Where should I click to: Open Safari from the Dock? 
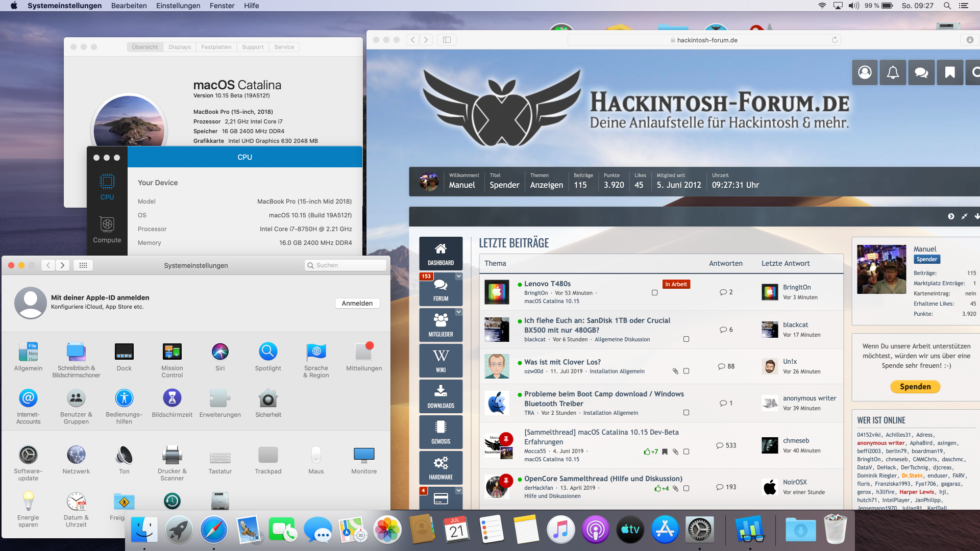point(214,530)
